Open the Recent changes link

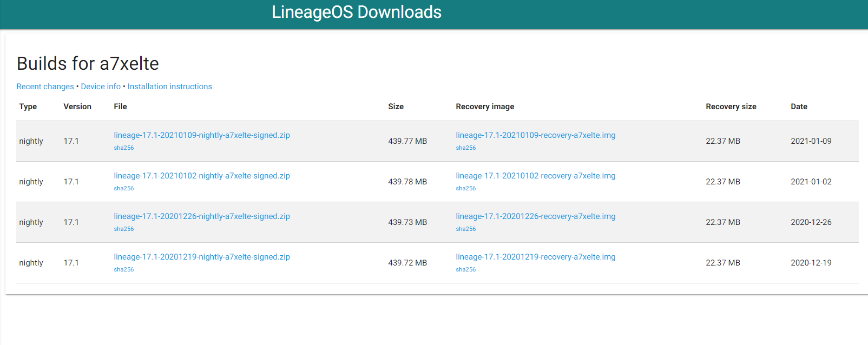45,87
